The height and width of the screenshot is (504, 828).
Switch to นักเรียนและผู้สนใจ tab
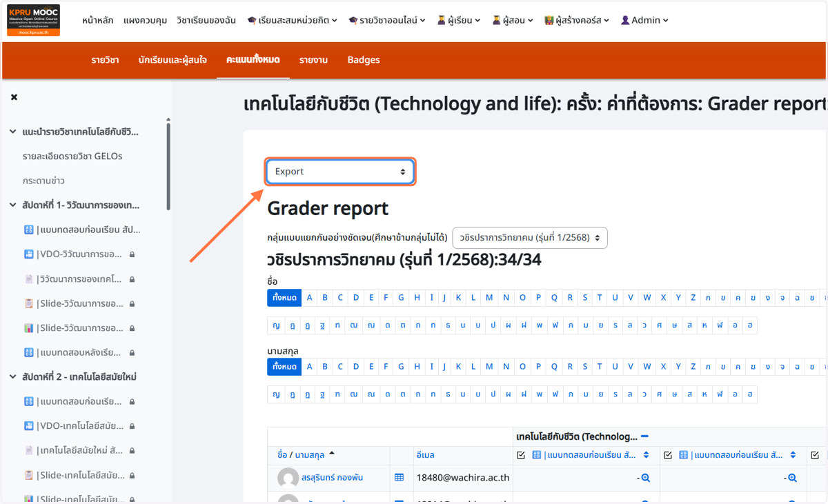coord(172,60)
